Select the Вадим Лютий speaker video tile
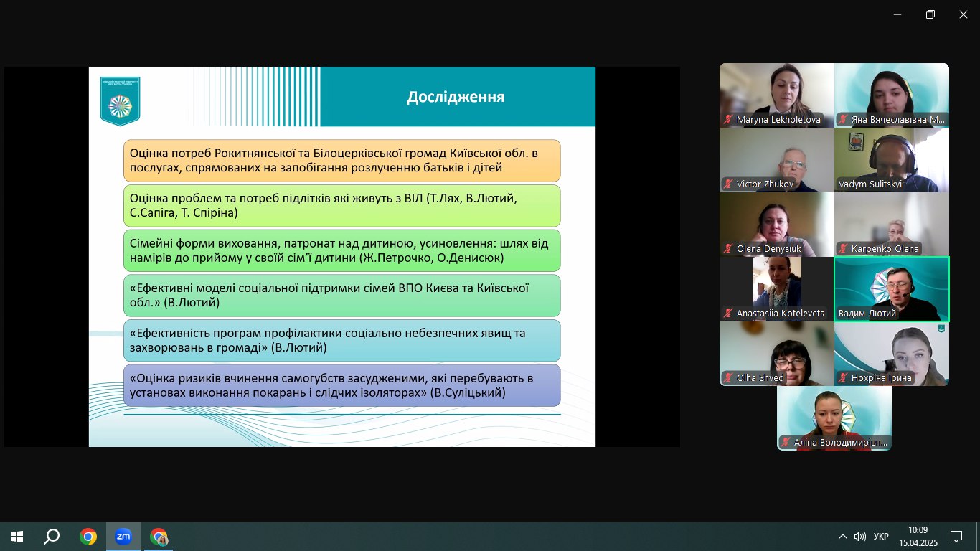This screenshot has height=551, width=980. pyautogui.click(x=892, y=288)
